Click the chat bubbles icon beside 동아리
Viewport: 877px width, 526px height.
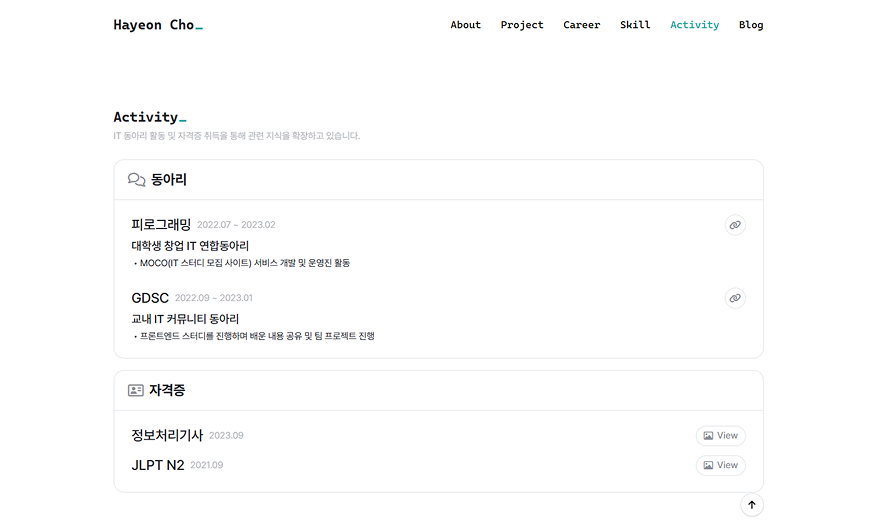click(x=137, y=180)
